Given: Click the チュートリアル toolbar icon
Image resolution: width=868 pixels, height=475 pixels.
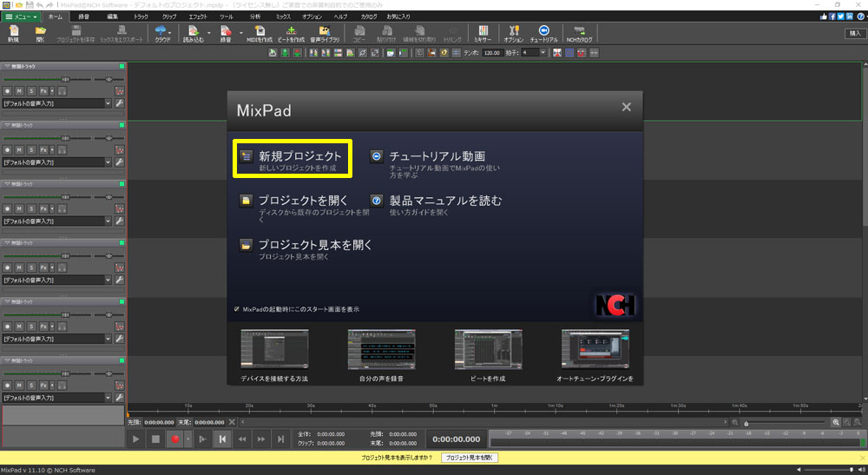Looking at the screenshot, I should [x=543, y=33].
